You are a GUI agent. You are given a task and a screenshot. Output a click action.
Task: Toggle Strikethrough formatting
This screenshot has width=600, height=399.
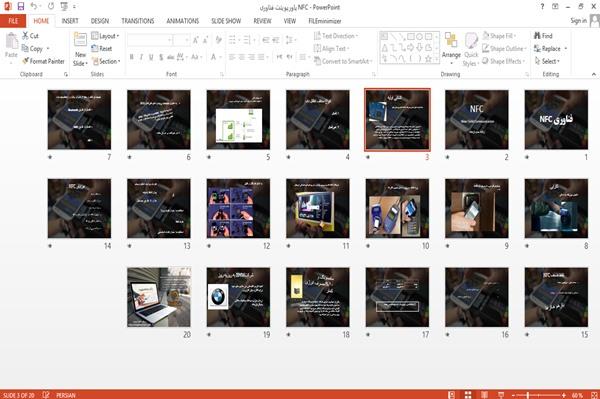coord(170,57)
